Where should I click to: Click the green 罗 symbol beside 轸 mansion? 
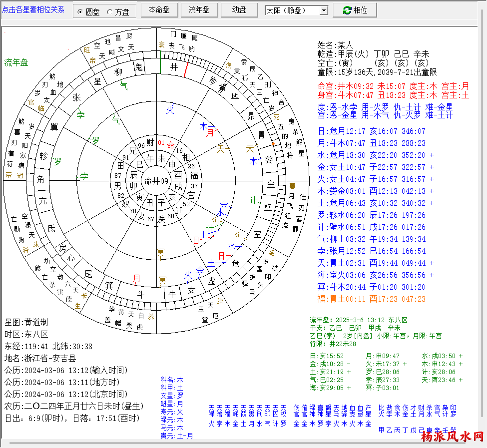58,161
